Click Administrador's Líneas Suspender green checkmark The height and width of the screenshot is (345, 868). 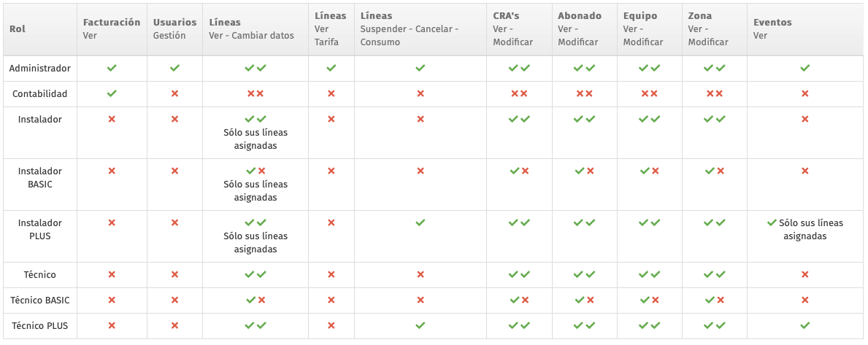coord(420,68)
